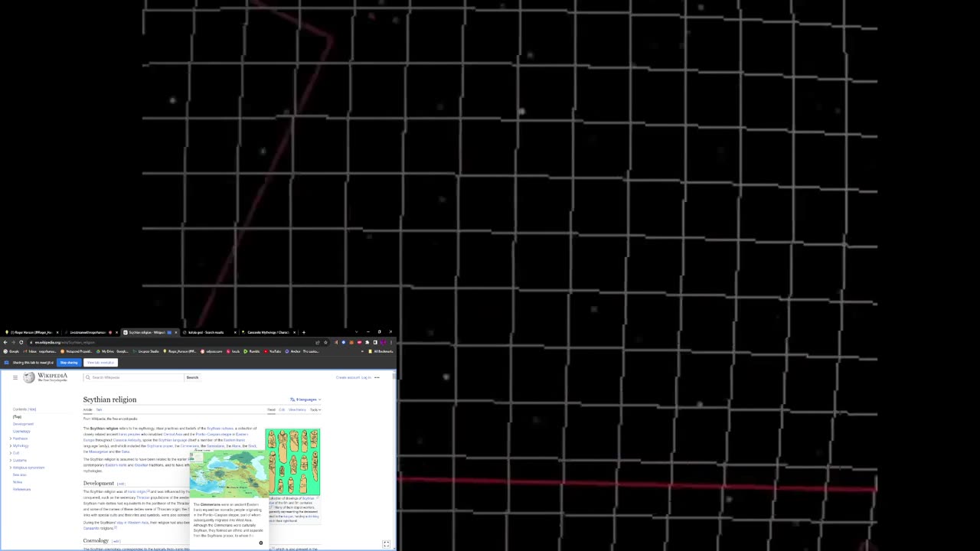Click the Share page icon in the address bar

click(x=318, y=342)
